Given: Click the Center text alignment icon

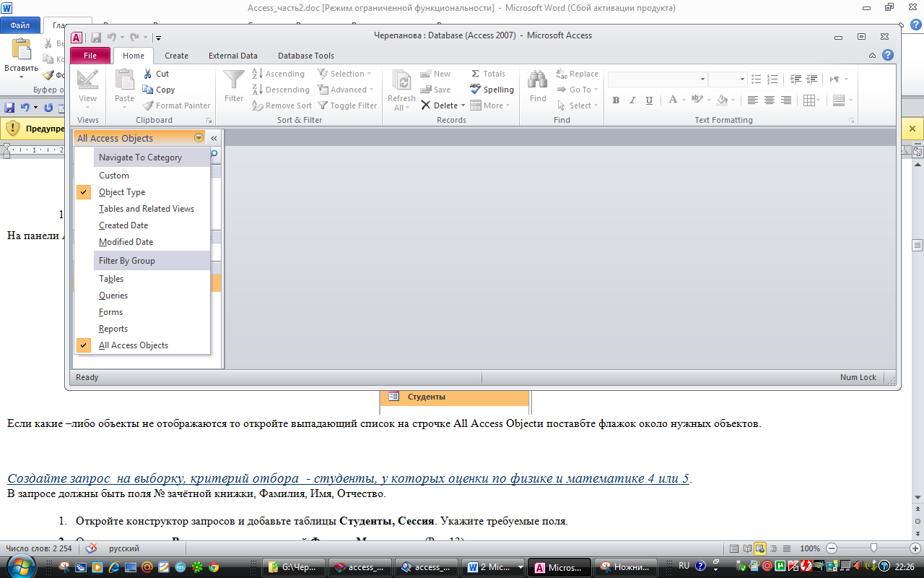Looking at the screenshot, I should (770, 100).
